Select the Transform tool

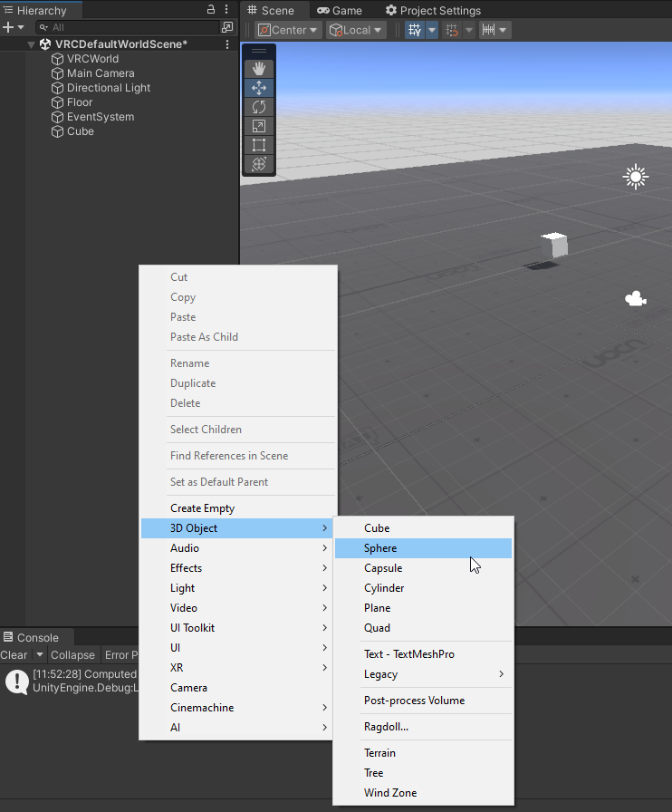click(x=259, y=164)
